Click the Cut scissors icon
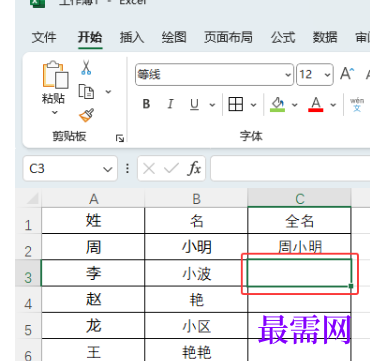Image resolution: width=370 pixels, height=361 pixels. tap(86, 67)
